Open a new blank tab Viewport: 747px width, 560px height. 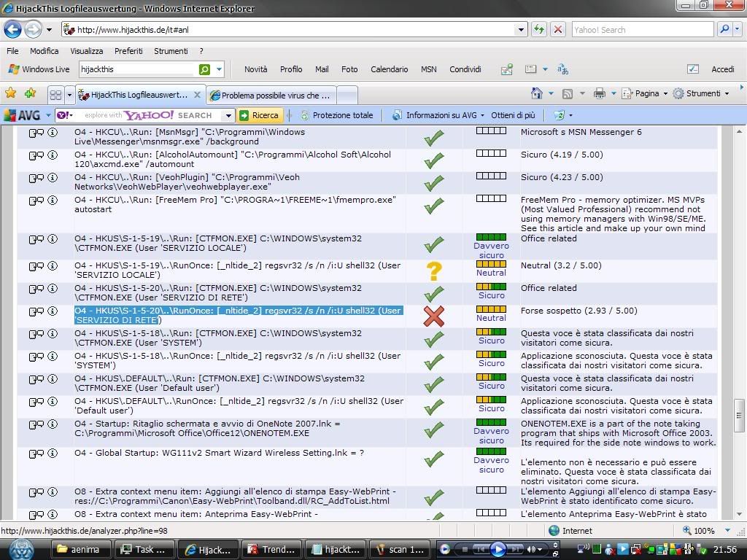(347, 96)
